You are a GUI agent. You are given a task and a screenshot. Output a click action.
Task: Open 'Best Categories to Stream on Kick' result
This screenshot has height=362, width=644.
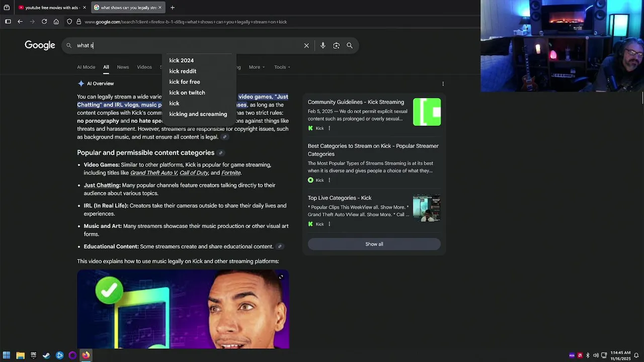tap(373, 150)
